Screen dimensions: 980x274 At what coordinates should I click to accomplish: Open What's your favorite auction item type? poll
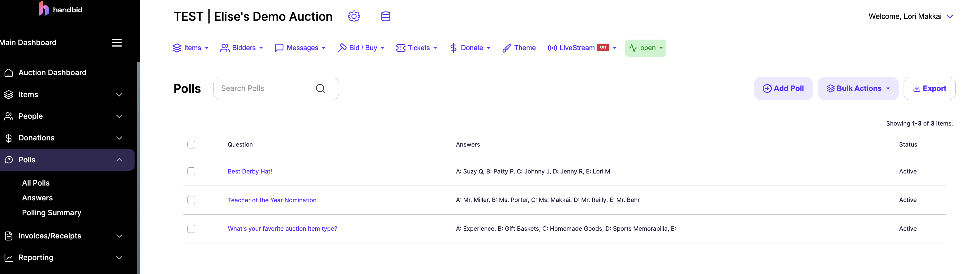click(x=282, y=229)
